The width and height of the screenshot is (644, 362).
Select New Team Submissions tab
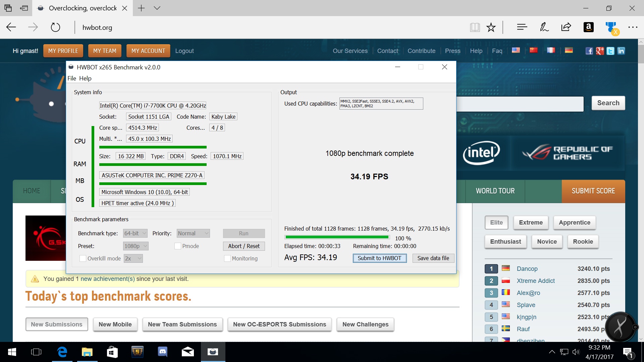tap(182, 324)
